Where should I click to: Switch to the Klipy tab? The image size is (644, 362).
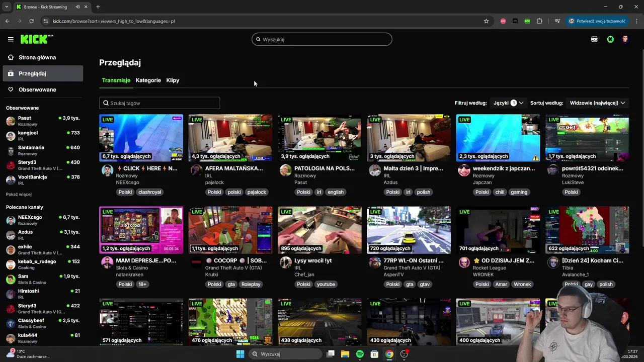pos(173,80)
